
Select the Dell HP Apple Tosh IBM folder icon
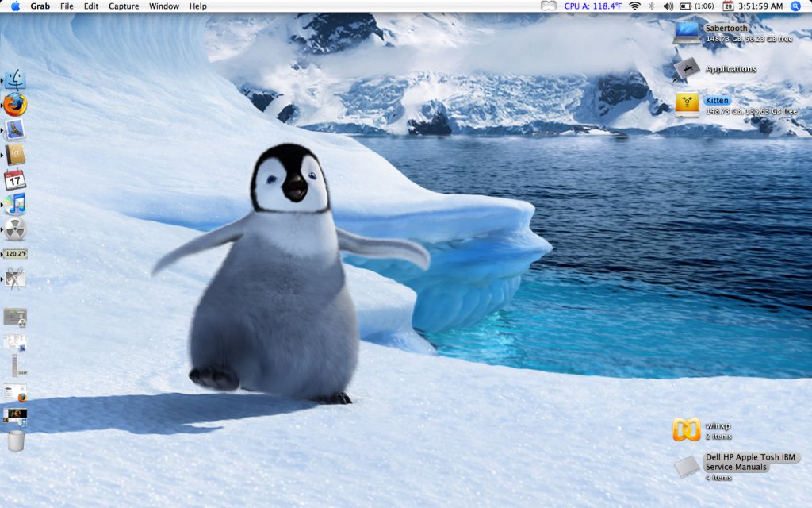(688, 466)
